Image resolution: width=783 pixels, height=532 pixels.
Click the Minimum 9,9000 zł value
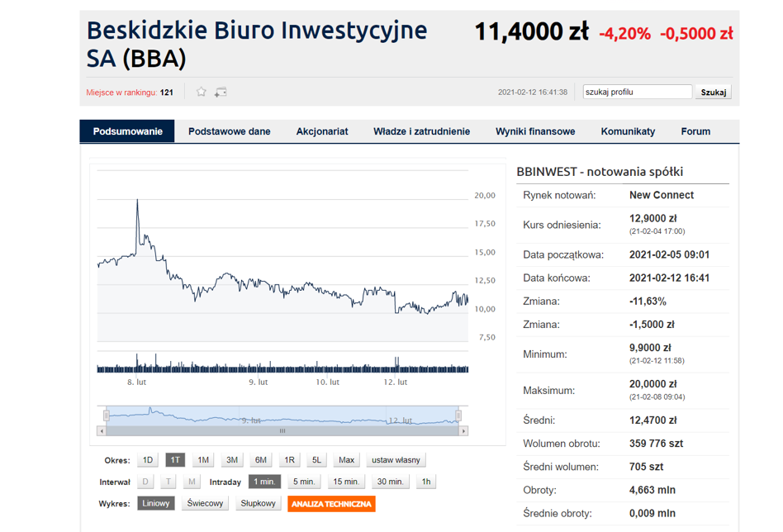point(650,348)
